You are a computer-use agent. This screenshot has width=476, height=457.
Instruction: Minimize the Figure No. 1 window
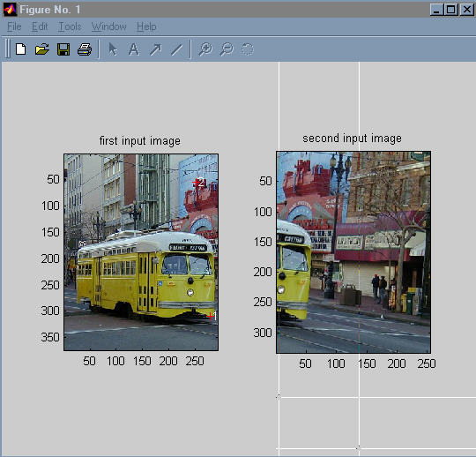click(x=437, y=10)
